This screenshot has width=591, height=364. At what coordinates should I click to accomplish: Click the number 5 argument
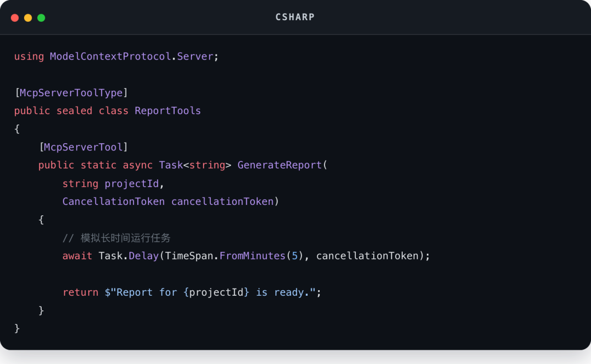point(295,256)
